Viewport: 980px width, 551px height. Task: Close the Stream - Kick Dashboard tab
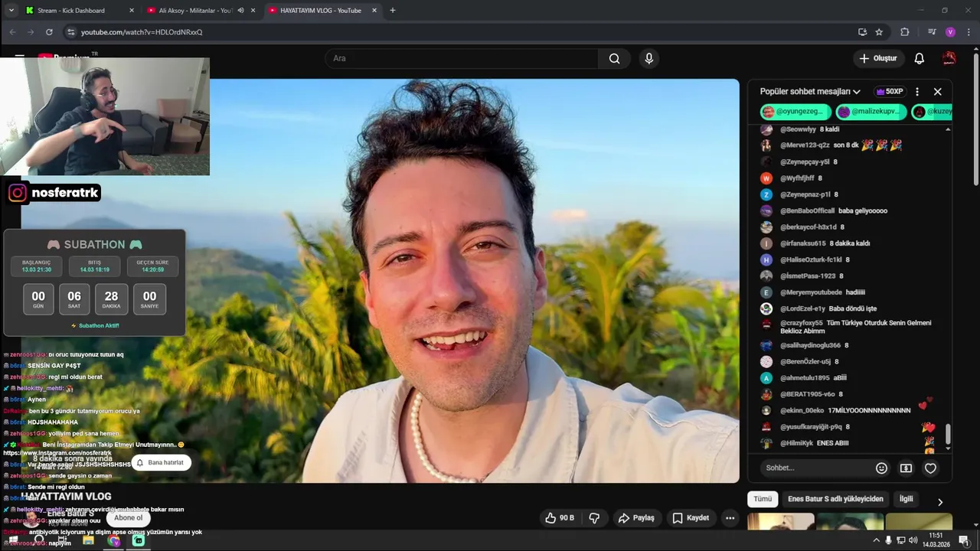pos(132,11)
